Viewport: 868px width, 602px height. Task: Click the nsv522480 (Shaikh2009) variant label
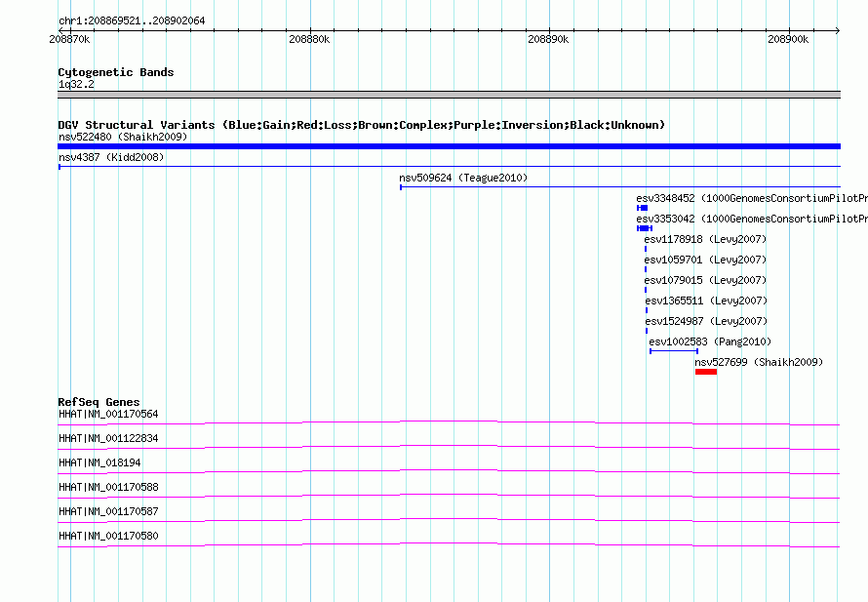(x=123, y=137)
